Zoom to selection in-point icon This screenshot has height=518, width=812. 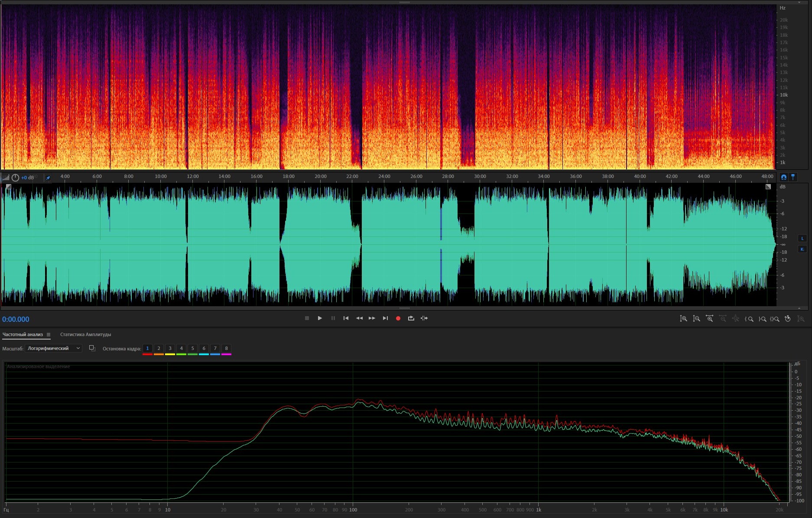[x=749, y=319]
